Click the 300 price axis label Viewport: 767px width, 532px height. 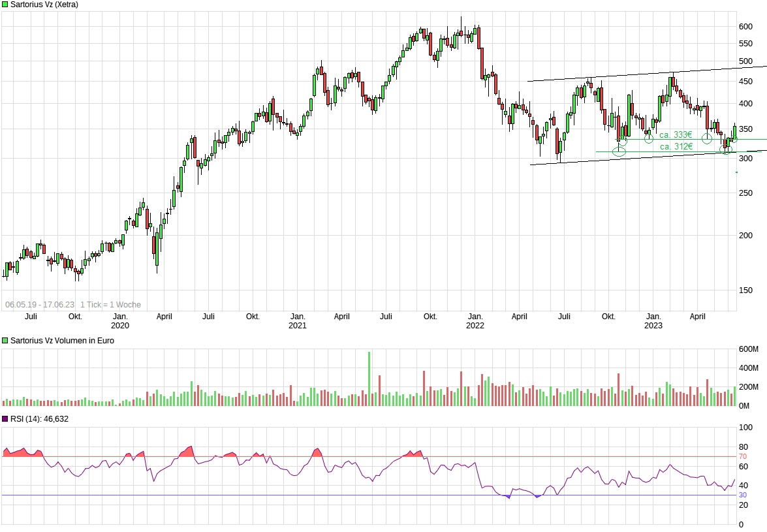pyautogui.click(x=745, y=159)
